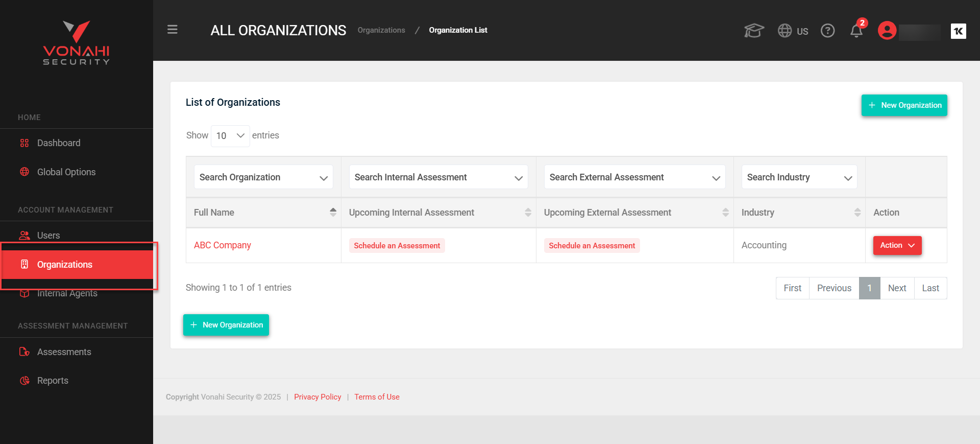Sort by Industry column

[x=799, y=213]
